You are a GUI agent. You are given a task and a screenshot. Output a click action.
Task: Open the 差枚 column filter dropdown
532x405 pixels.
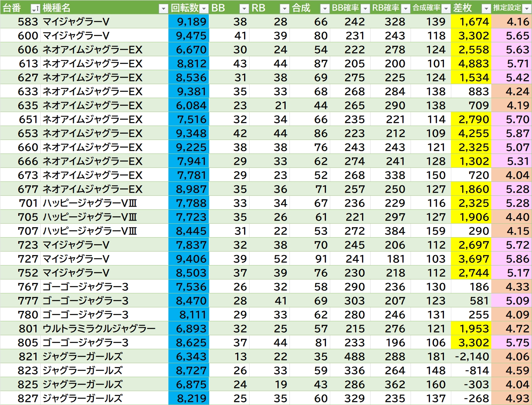click(x=486, y=9)
